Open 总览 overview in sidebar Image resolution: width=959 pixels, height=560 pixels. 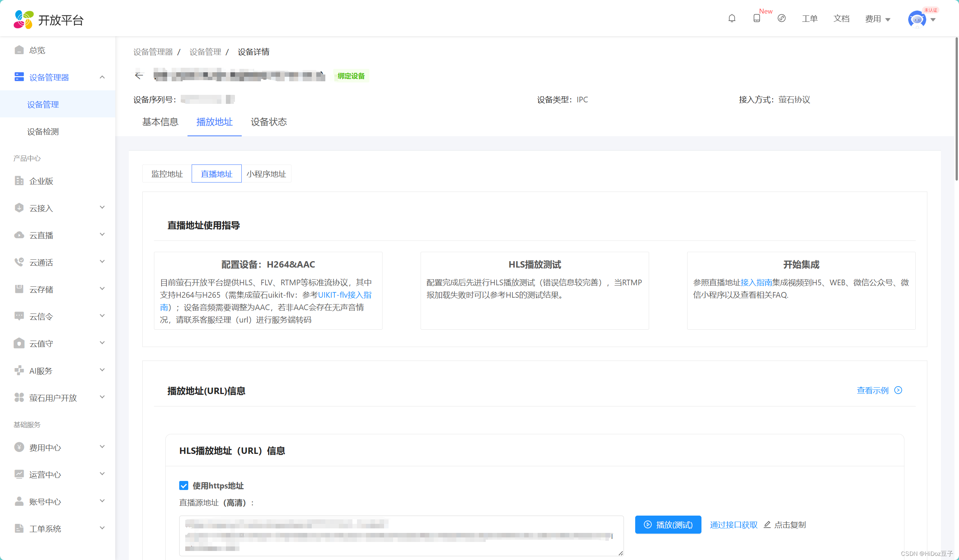37,50
